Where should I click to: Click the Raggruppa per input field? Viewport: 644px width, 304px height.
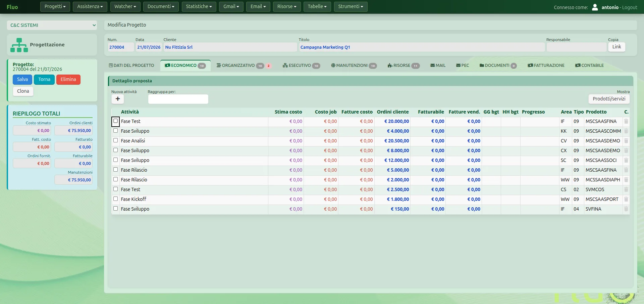(x=178, y=99)
